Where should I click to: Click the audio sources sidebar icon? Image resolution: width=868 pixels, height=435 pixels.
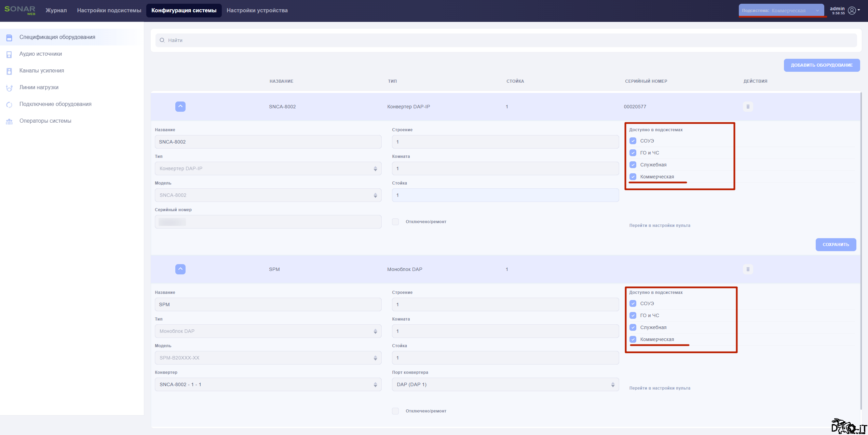click(9, 54)
